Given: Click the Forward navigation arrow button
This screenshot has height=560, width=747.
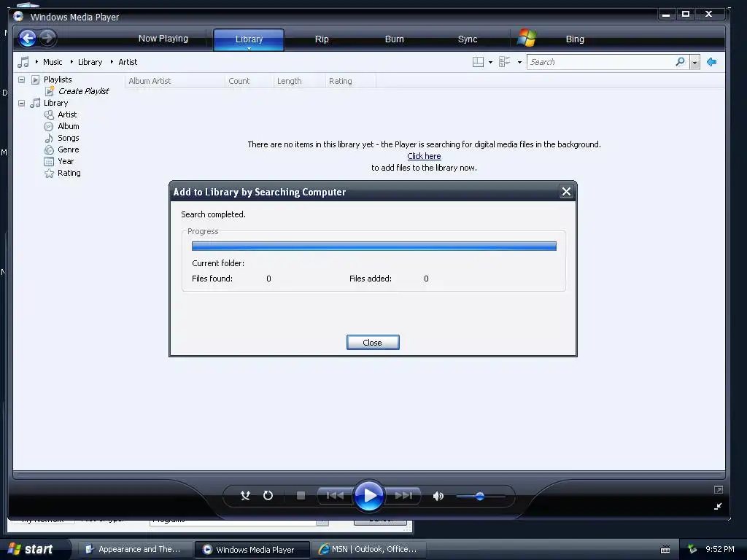Looking at the screenshot, I should click(x=47, y=38).
